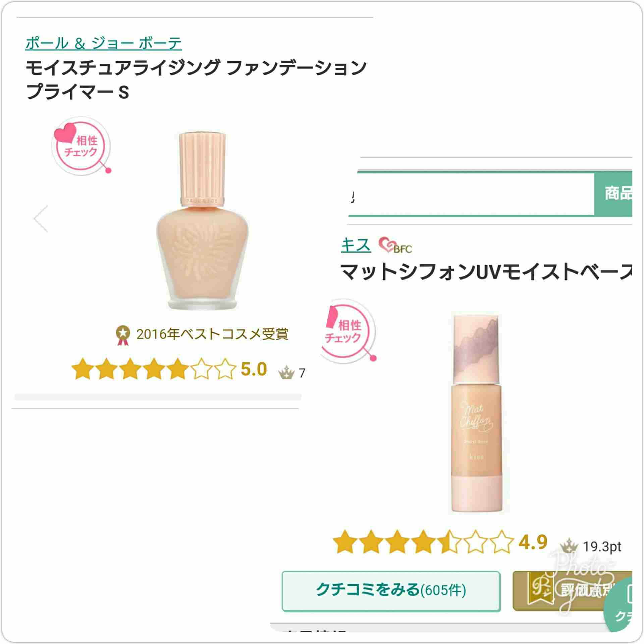Viewport: 644px width, 644px height.
Task: Open the Mat Chiffon base bottle image
Action: (476, 414)
